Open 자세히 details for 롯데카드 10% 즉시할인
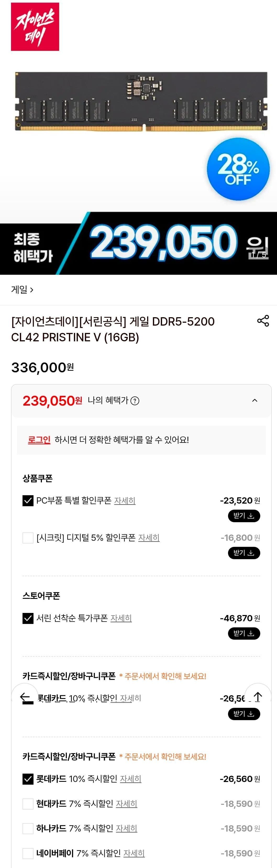 point(131,779)
